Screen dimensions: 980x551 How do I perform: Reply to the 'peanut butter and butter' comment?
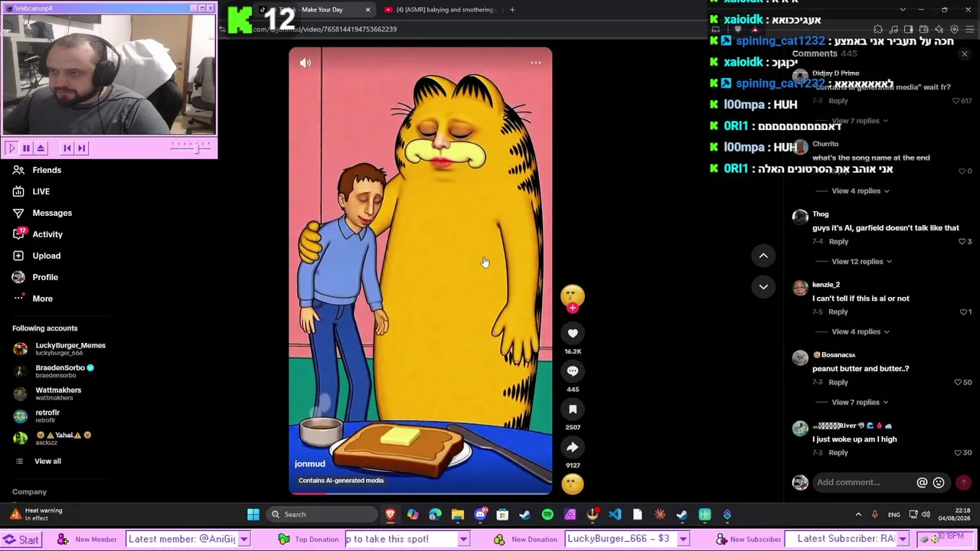pyautogui.click(x=838, y=383)
